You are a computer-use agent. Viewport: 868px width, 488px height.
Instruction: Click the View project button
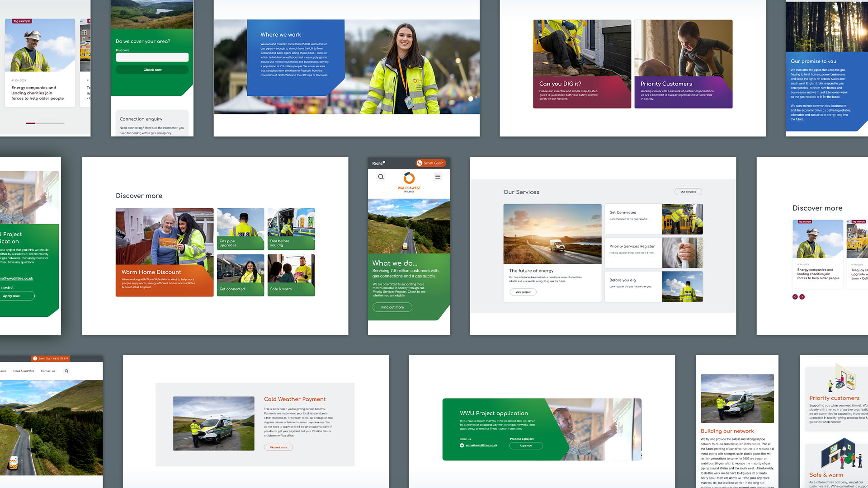pos(523,292)
